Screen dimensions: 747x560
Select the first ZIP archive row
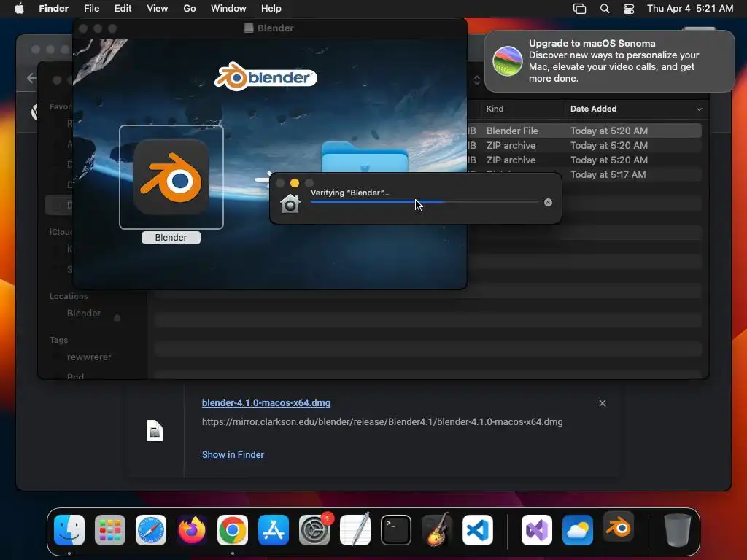pyautogui.click(x=584, y=145)
